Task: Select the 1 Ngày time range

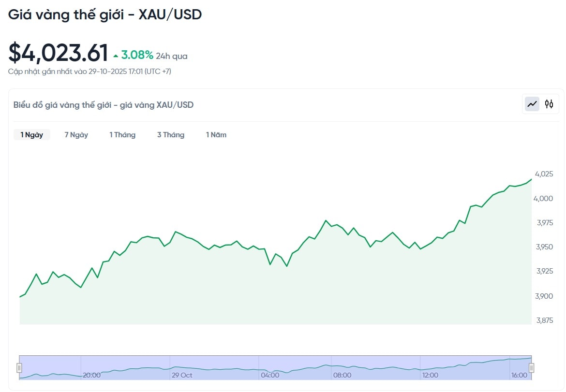Action: pyautogui.click(x=32, y=135)
